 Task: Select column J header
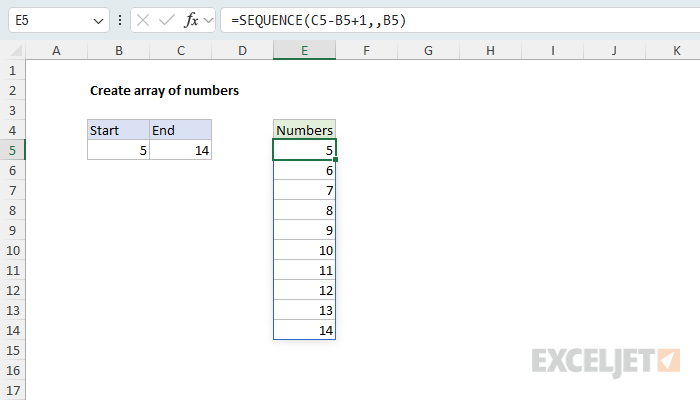614,50
